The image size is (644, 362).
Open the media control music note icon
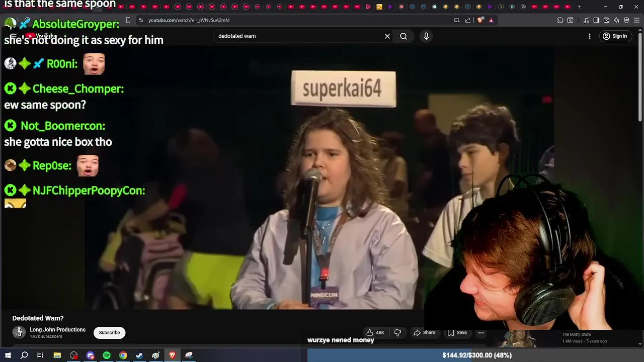click(x=587, y=20)
